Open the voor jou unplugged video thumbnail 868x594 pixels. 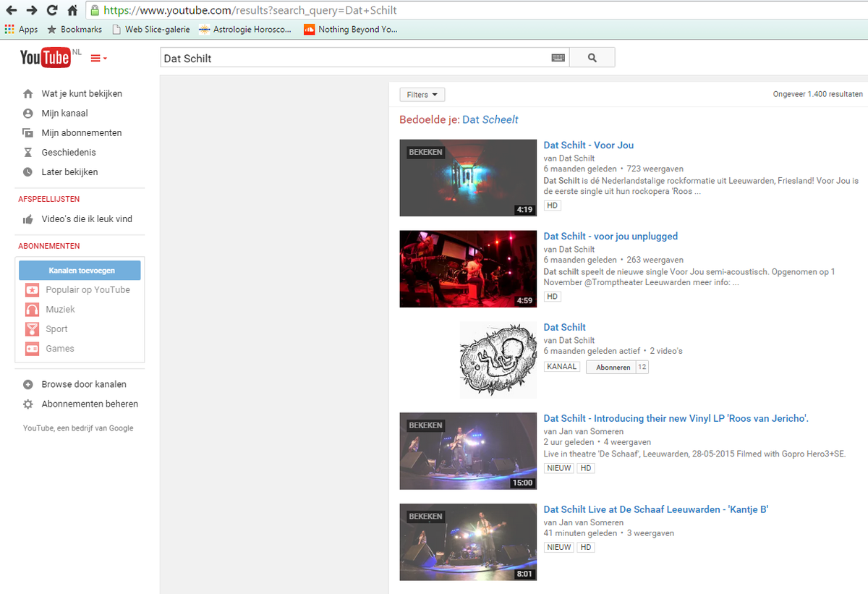pyautogui.click(x=468, y=269)
